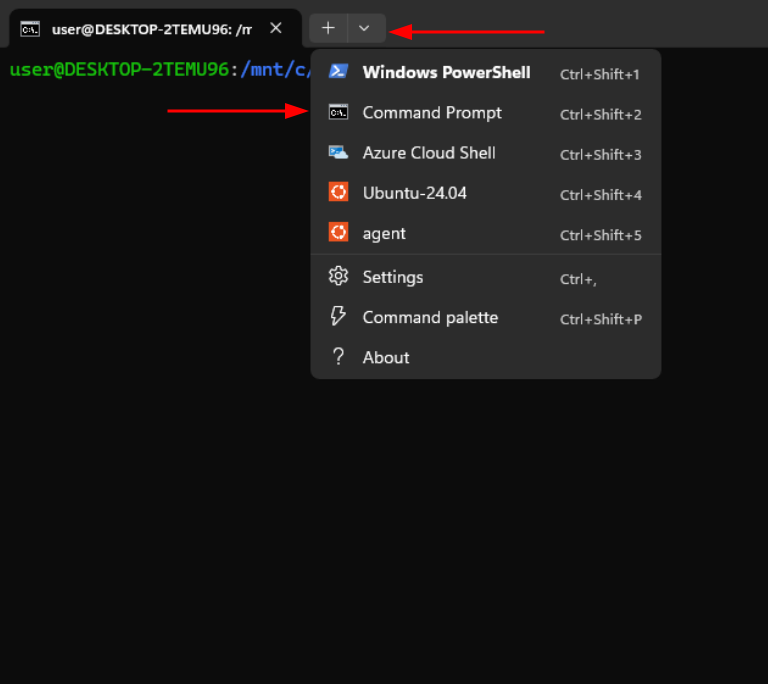Viewport: 768px width, 684px height.
Task: Launch Windows PowerShell profile
Action: tap(486, 73)
